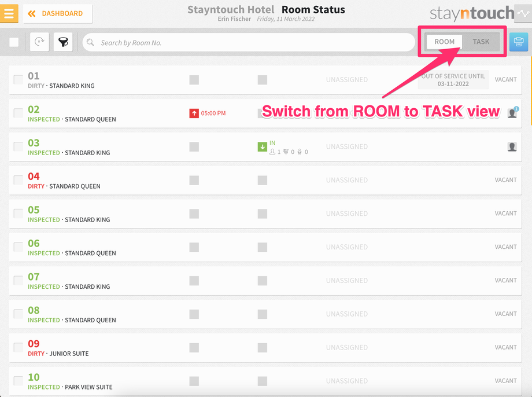Click VACANT status in room 04 row
Image resolution: width=532 pixels, height=397 pixels.
point(505,179)
